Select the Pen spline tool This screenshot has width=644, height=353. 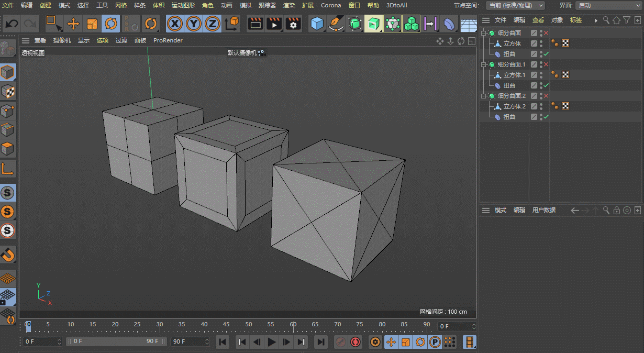335,24
